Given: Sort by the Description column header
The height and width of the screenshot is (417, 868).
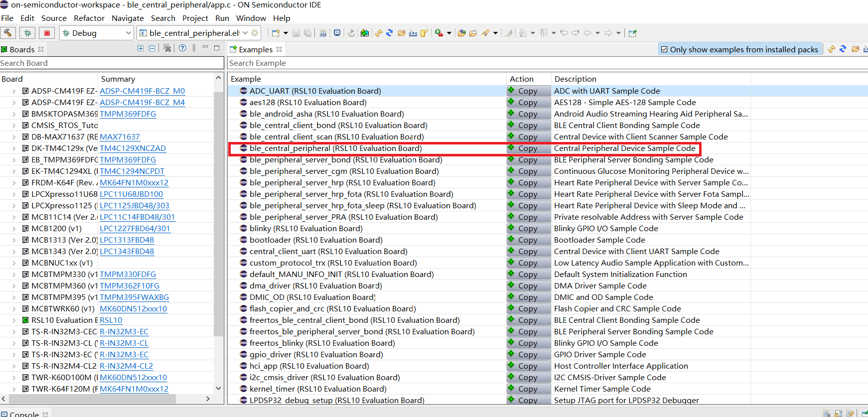Looking at the screenshot, I should 651,79.
